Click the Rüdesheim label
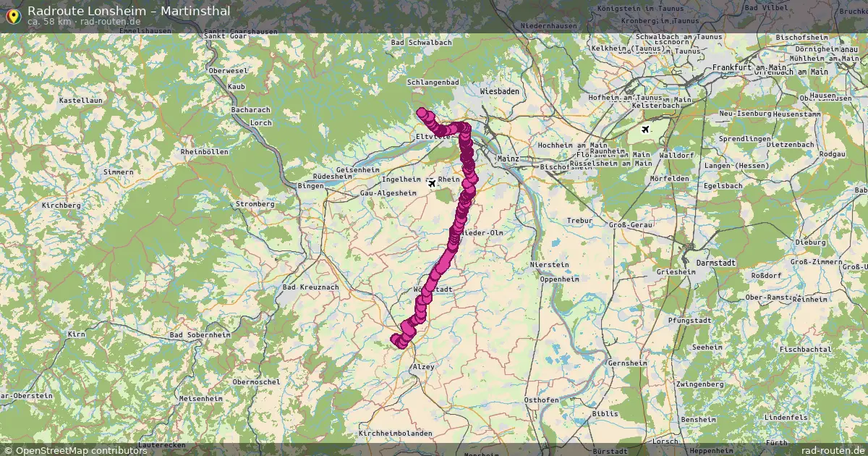Image resolution: width=868 pixels, height=456 pixels. 332,177
